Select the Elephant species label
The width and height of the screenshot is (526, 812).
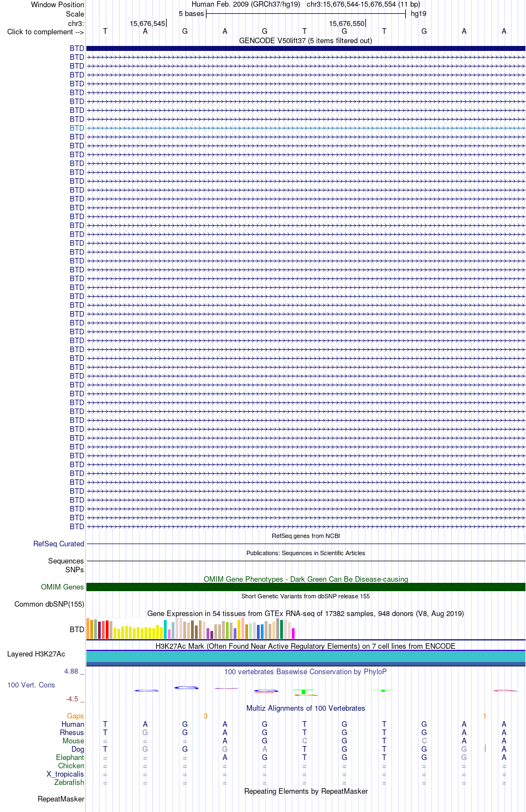70,757
